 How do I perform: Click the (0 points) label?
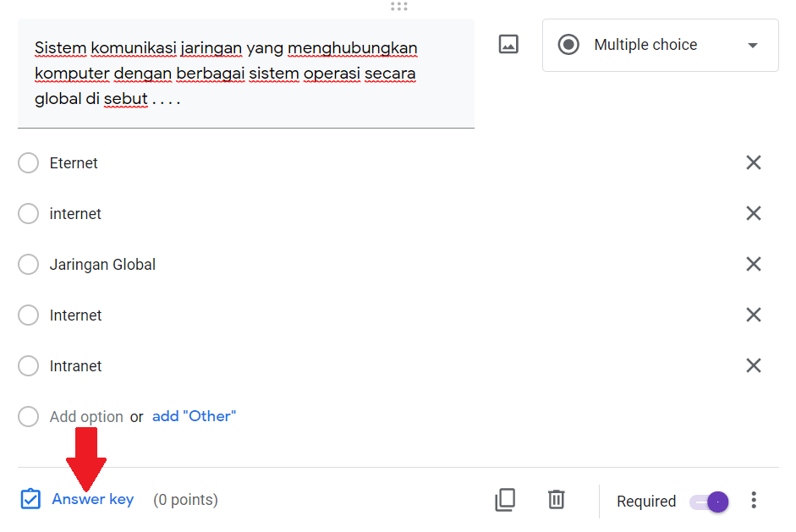pos(186,500)
